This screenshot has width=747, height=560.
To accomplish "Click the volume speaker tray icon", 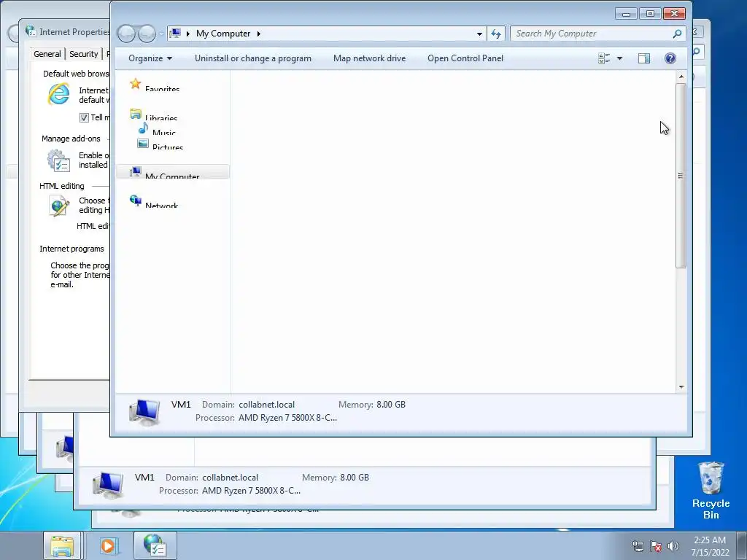I will click(673, 546).
